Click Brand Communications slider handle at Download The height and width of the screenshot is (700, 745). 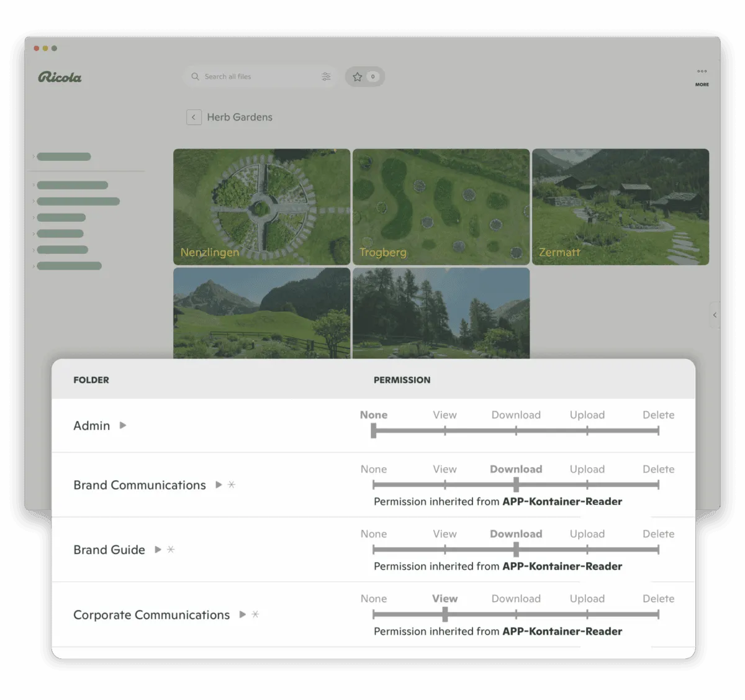point(516,484)
